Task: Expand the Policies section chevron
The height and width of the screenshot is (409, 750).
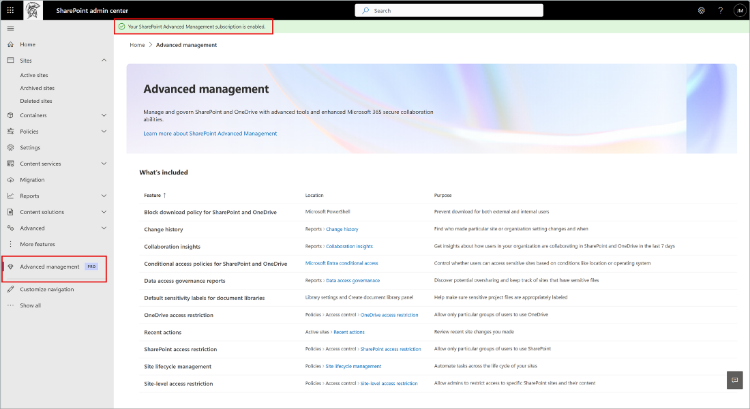Action: click(104, 131)
